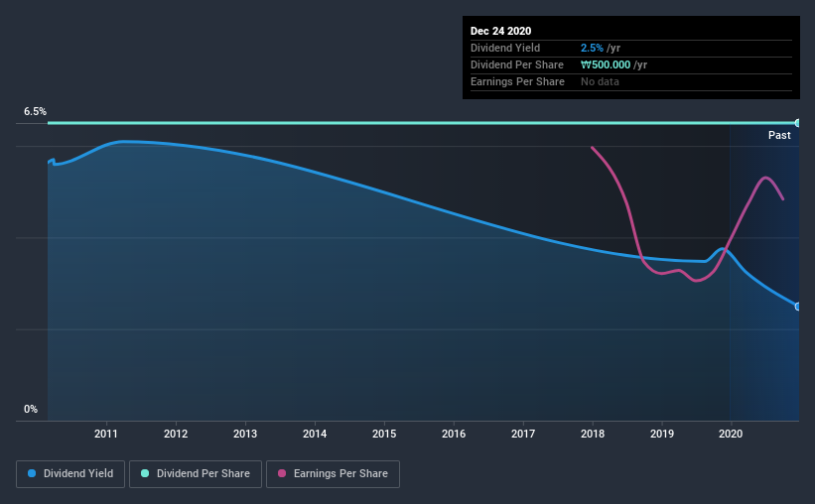The width and height of the screenshot is (815, 504).
Task: Click the 2020 x-axis label
Action: click(x=731, y=434)
